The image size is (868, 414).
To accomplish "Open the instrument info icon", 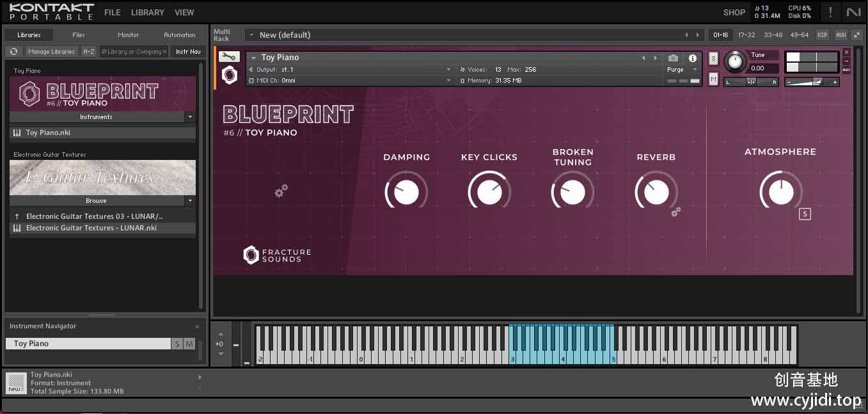I will click(x=692, y=58).
